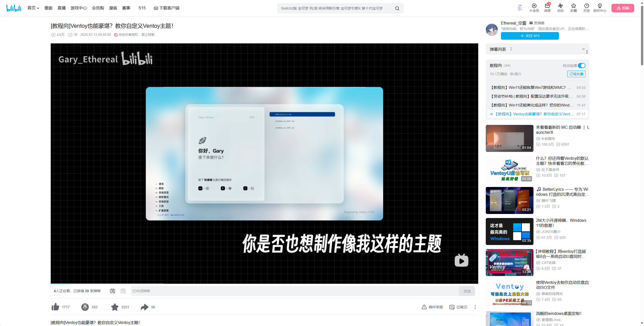The image size is (644, 326).
Task: Open the 番剧 menu item
Action: [48, 8]
